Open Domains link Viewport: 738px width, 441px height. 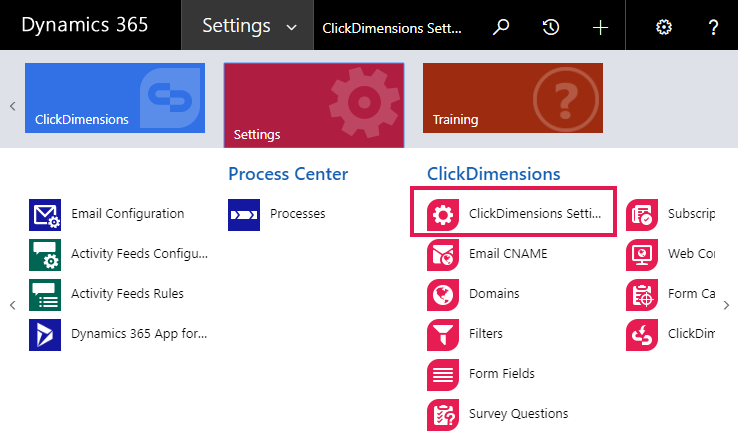coord(494,294)
